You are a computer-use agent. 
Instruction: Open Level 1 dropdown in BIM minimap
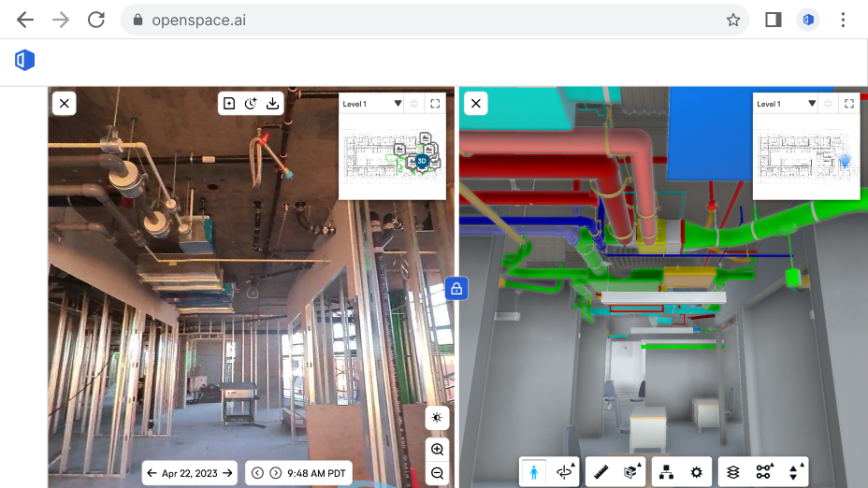point(812,104)
